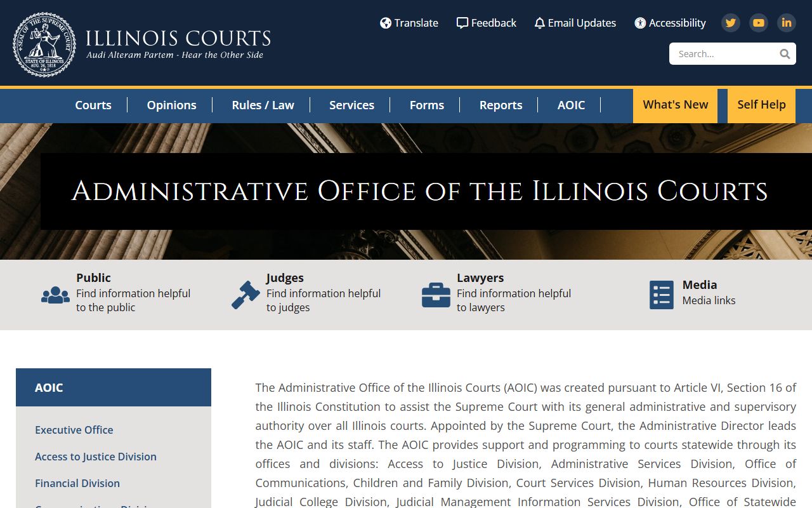The width and height of the screenshot is (812, 508).
Task: Open the Forms menu
Action: coord(427,105)
